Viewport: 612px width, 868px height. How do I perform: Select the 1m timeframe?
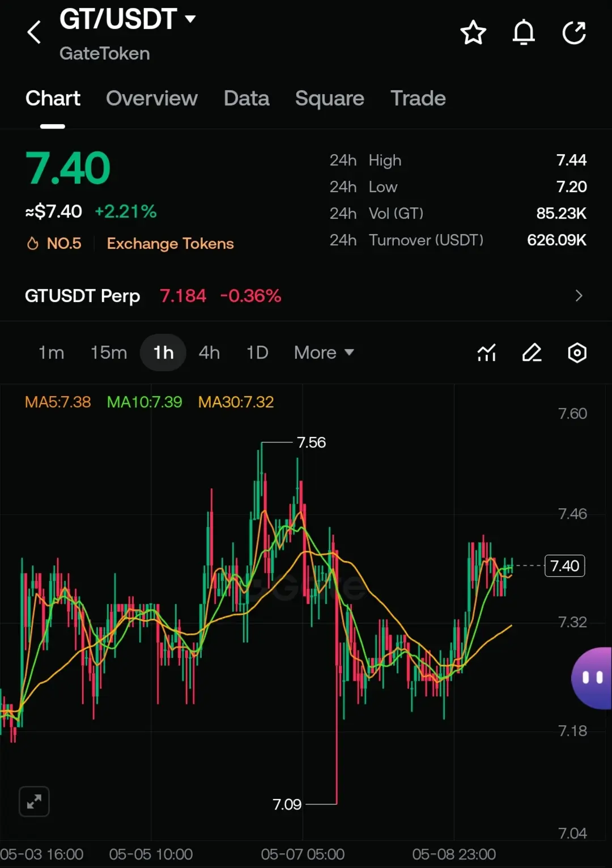(51, 352)
